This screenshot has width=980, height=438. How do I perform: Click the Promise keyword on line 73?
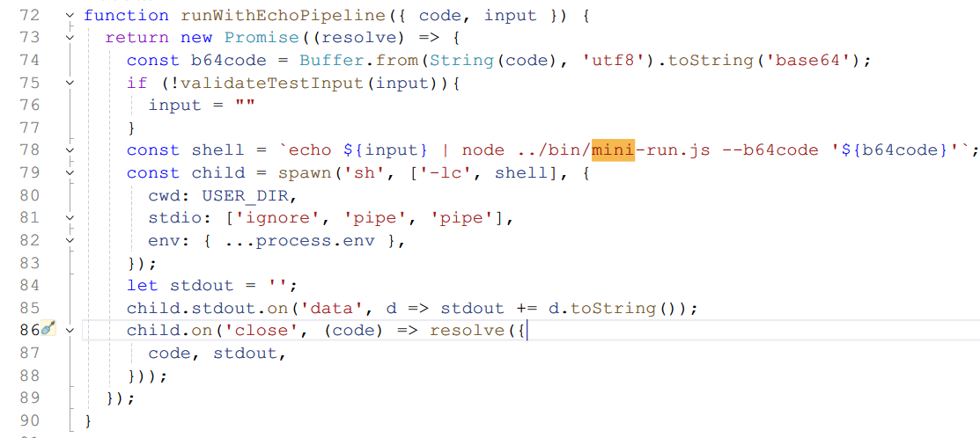click(x=262, y=38)
